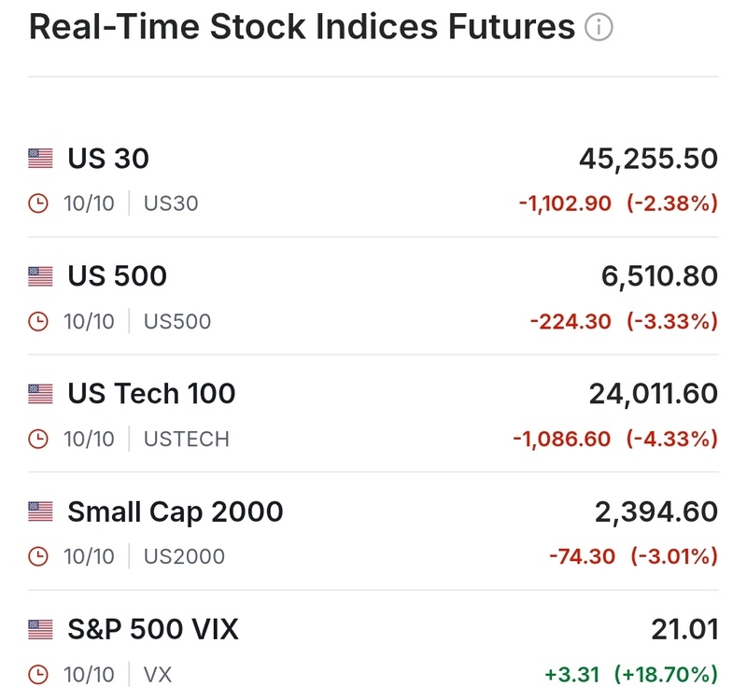Click the VIX change +3.31 (+18.70%)
The width and height of the screenshot is (747, 700).
[x=630, y=674]
